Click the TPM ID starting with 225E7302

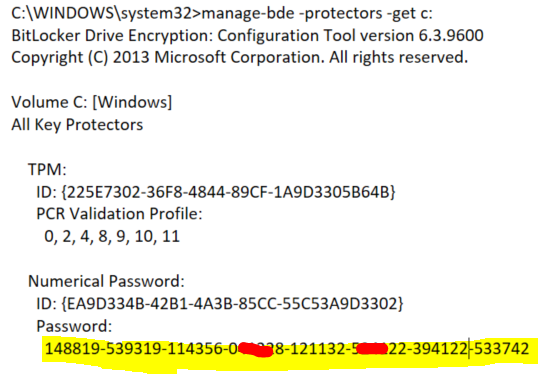216,192
